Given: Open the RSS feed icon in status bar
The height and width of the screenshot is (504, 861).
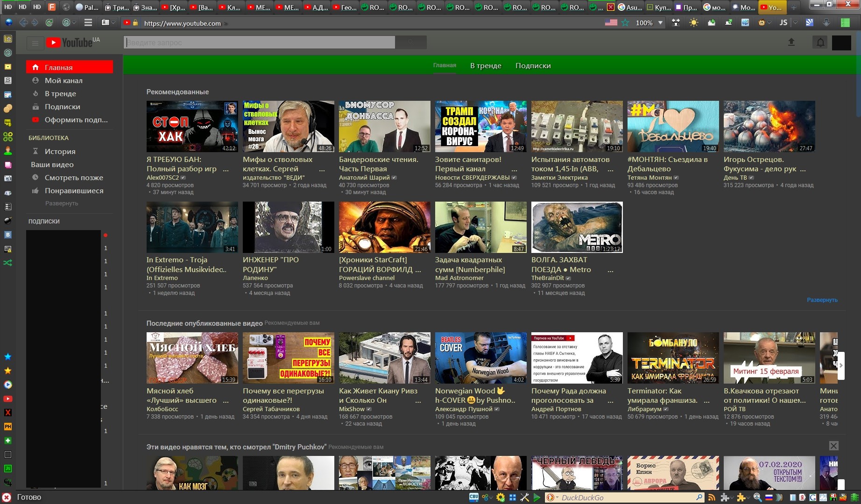Looking at the screenshot, I should pos(712,497).
